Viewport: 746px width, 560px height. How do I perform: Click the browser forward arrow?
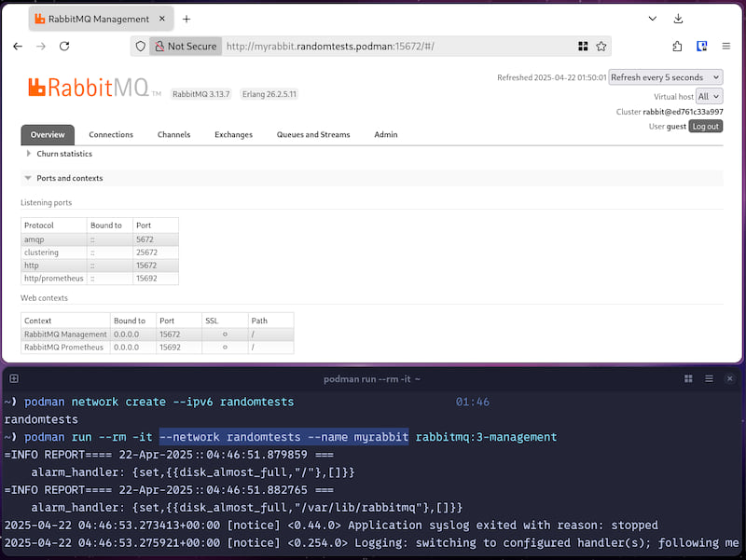41,46
